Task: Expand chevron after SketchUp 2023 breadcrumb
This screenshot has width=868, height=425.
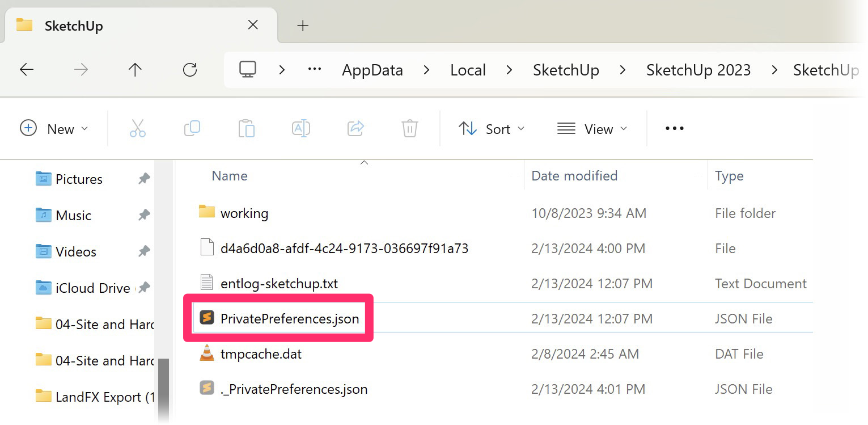Action: point(774,70)
